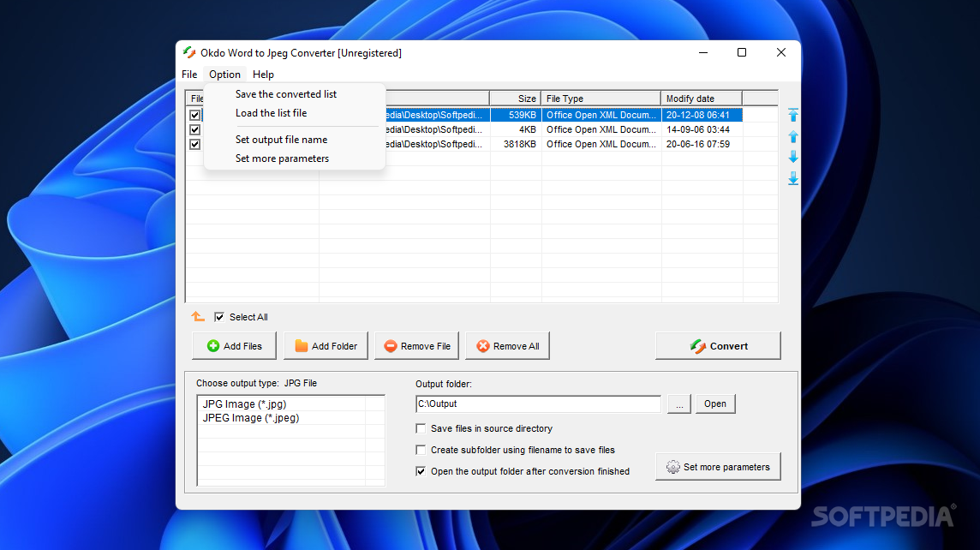The image size is (980, 550).
Task: Uncheck the 3818KB file row checkbox
Action: pyautogui.click(x=195, y=144)
